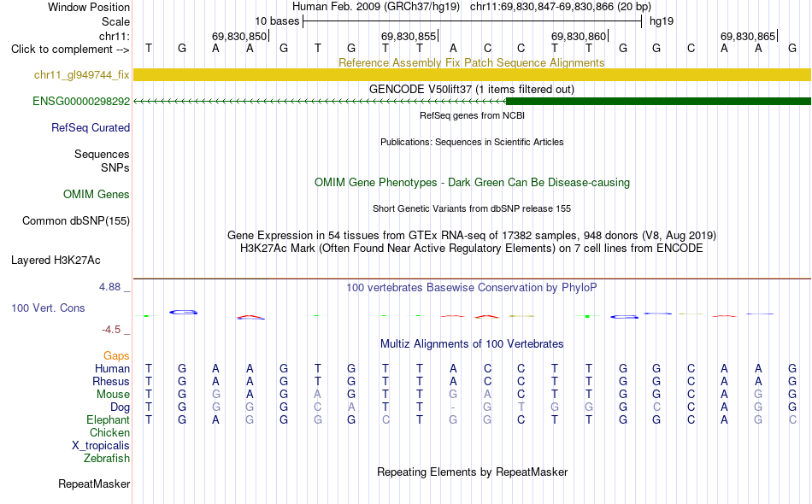
Task: Click the SNPs track label
Action: click(115, 167)
